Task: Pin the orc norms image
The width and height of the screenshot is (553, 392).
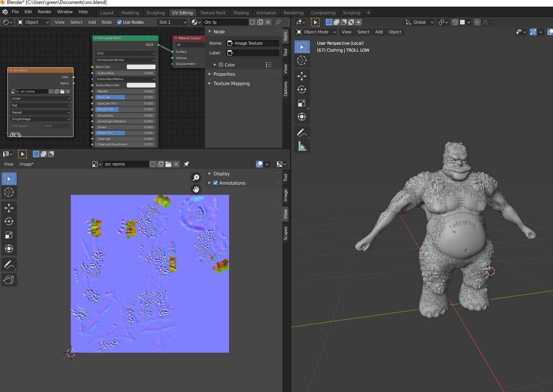Action: (186, 164)
